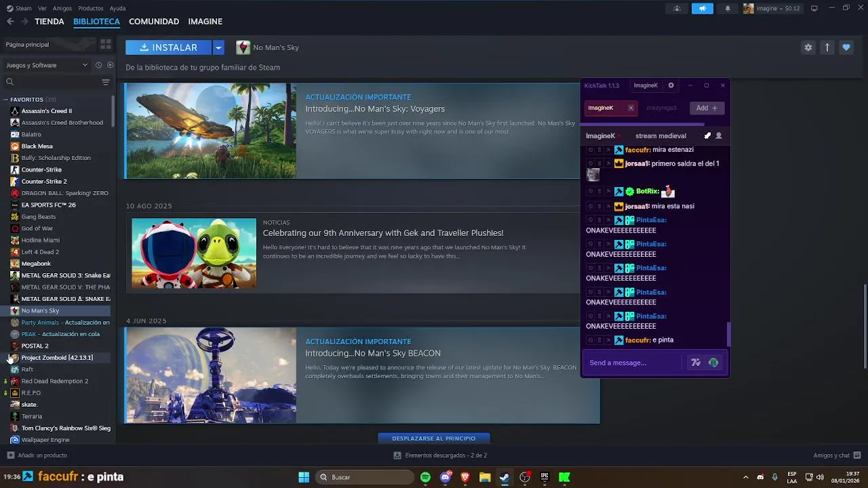Open the Steam announcements megaphone icon
Screen dimensions: 868x488
coord(703,8)
